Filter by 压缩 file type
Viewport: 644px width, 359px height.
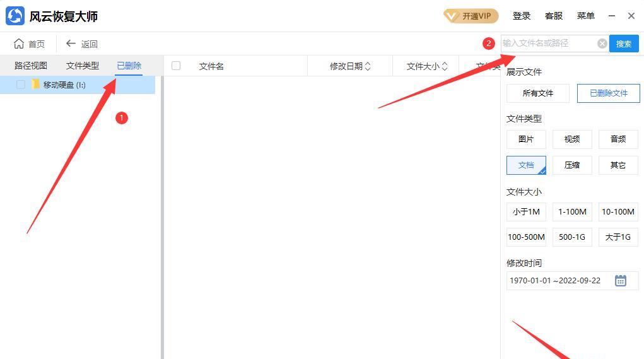click(572, 165)
